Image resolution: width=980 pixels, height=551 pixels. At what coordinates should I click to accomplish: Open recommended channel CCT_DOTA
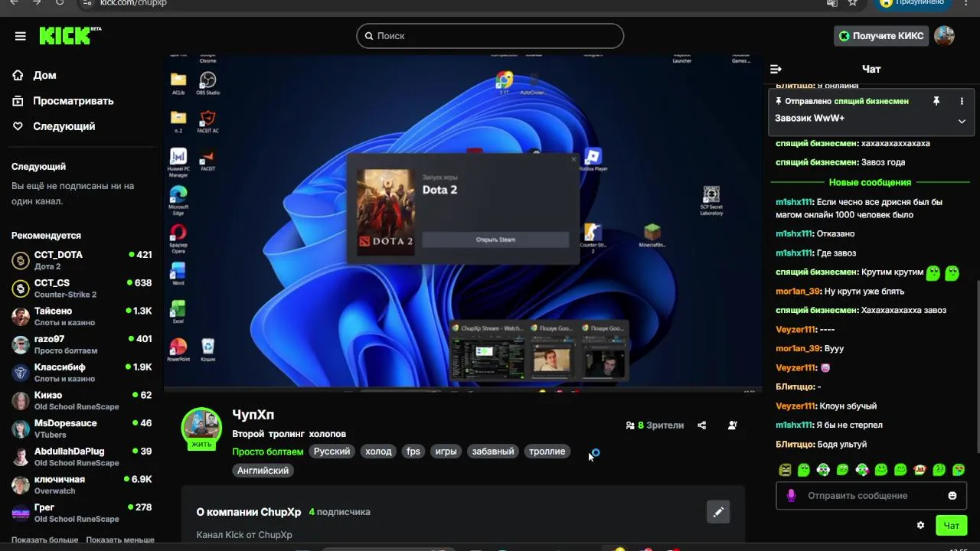pyautogui.click(x=82, y=260)
